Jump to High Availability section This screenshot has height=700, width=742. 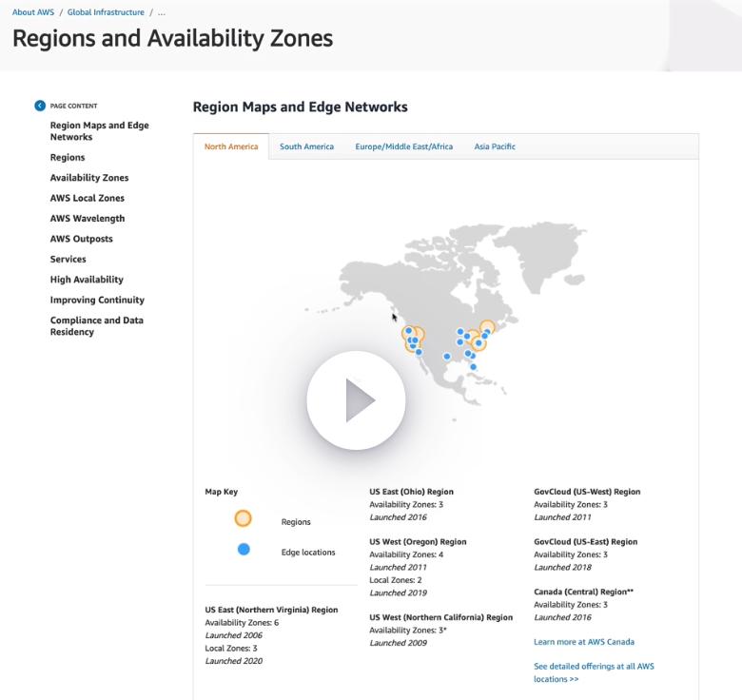pyautogui.click(x=87, y=280)
